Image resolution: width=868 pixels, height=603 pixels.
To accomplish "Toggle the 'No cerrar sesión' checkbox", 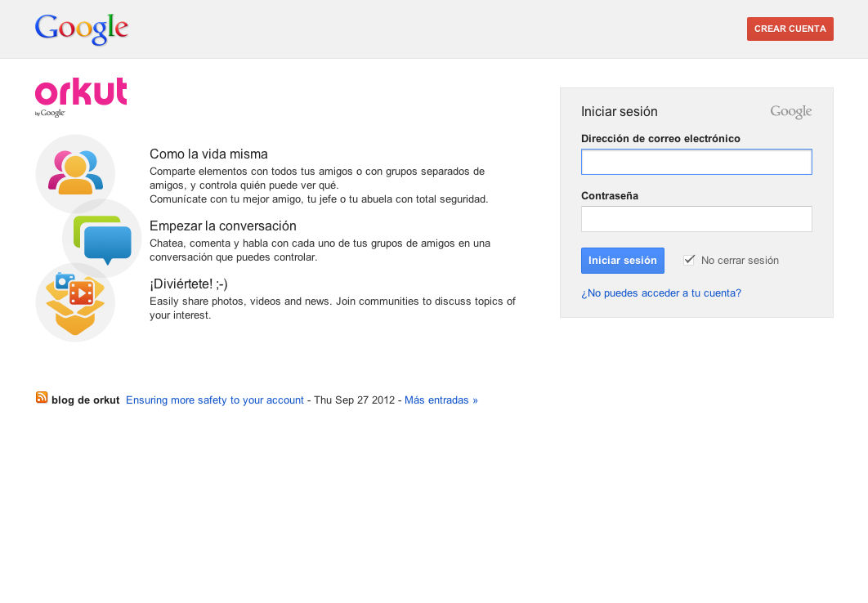I will pos(689,260).
